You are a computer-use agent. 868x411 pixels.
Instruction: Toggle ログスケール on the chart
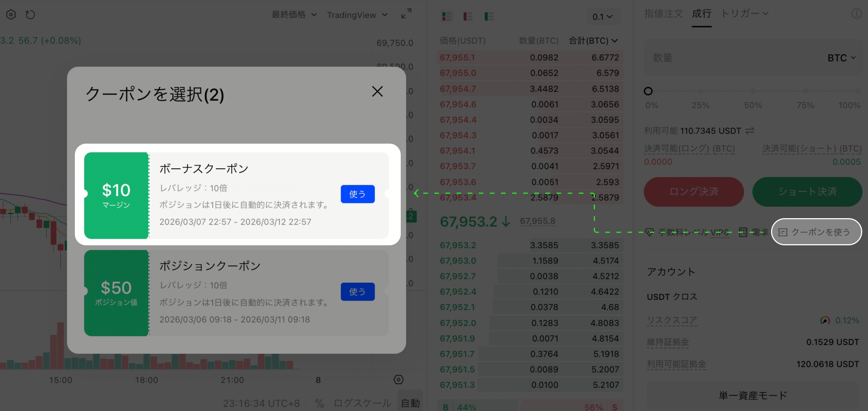[361, 402]
